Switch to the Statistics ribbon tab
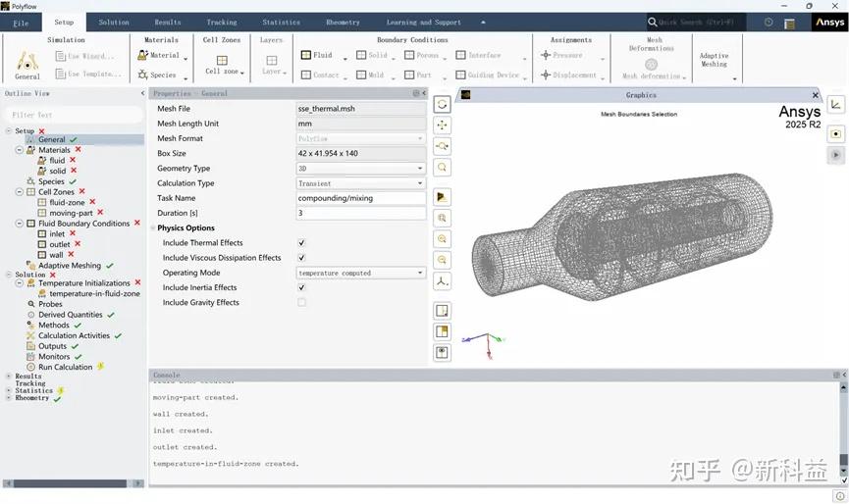This screenshot has width=849, height=504. (x=281, y=23)
